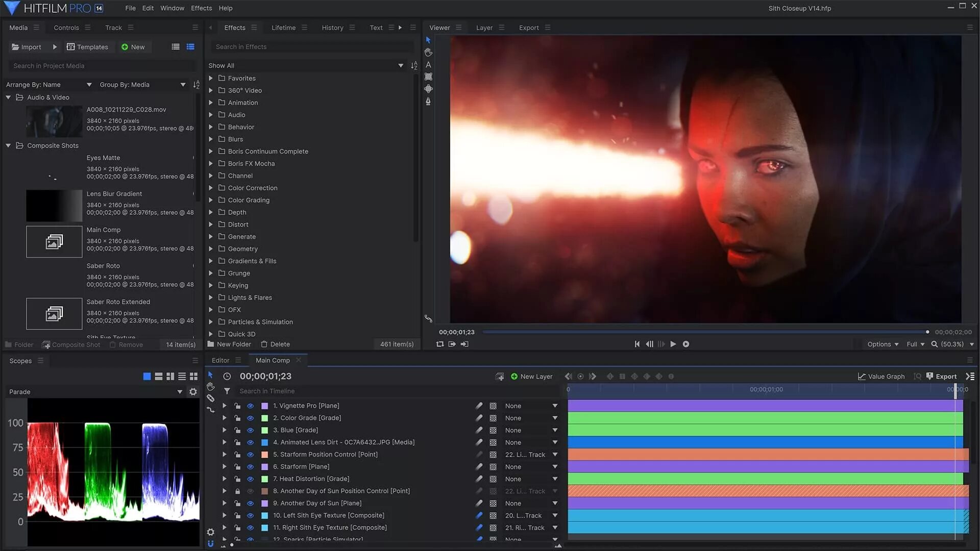Screen dimensions: 980x551
Task: Switch to the Export tab
Action: [x=528, y=28]
